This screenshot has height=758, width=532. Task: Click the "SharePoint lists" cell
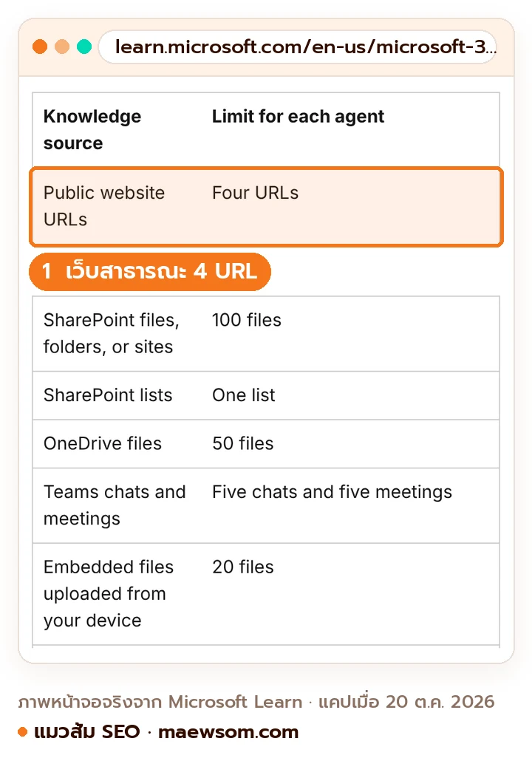(x=108, y=395)
